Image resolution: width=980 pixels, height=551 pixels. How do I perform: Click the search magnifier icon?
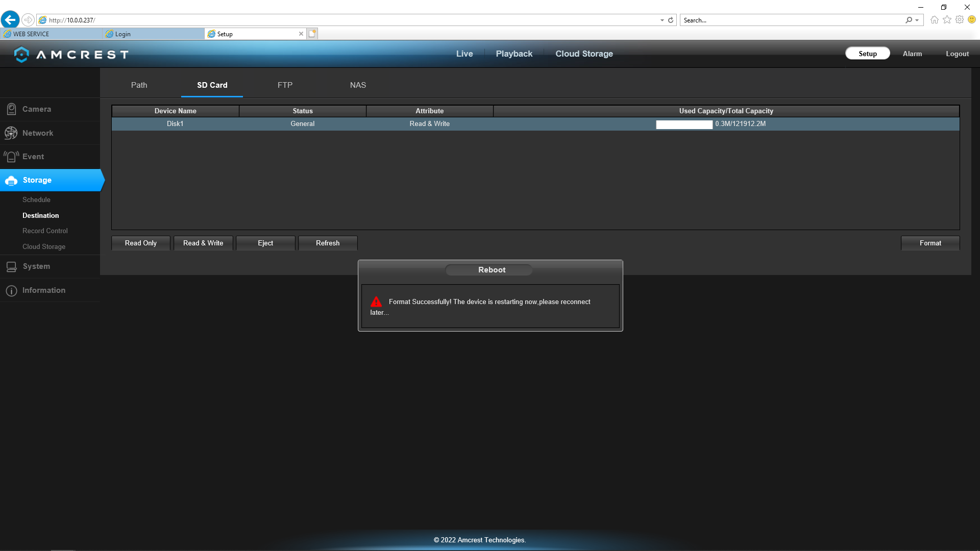click(909, 20)
